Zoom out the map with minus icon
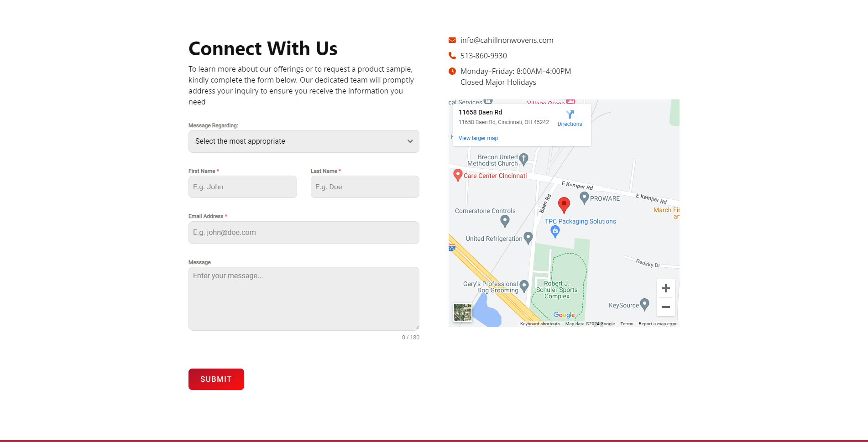Viewport: 868px width, 442px height. point(666,307)
